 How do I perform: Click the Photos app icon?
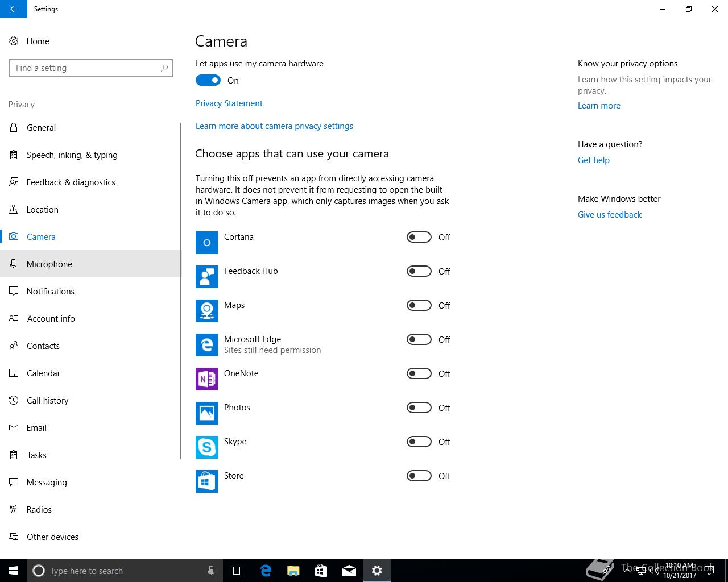pos(207,413)
